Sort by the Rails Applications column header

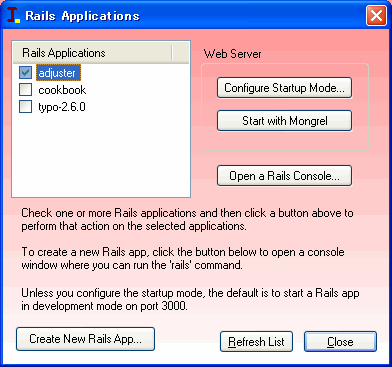92,53
